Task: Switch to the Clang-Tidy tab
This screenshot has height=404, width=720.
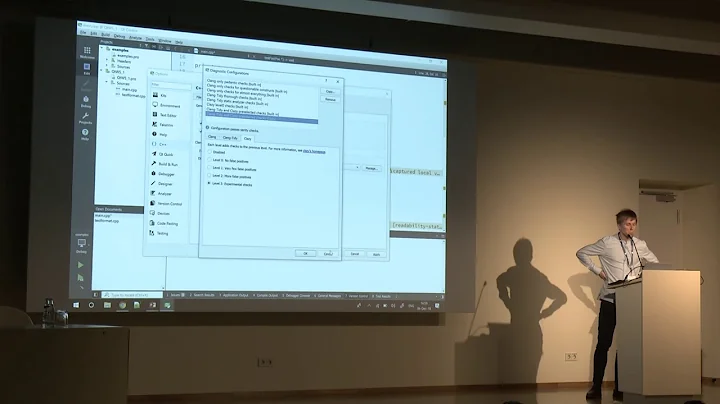Action: coord(230,138)
